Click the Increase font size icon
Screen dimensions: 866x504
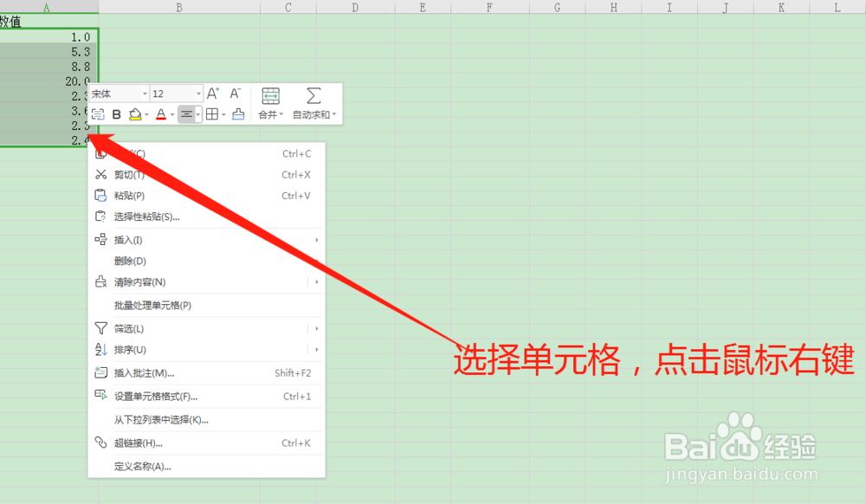click(x=212, y=93)
